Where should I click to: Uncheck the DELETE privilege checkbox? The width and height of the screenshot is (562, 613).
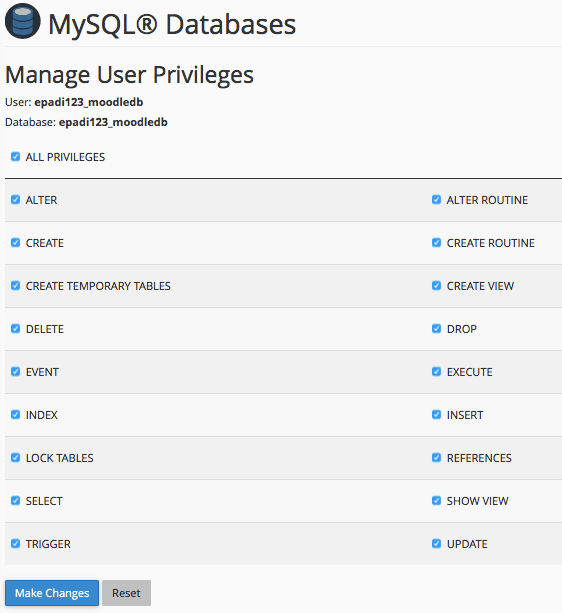pyautogui.click(x=16, y=329)
